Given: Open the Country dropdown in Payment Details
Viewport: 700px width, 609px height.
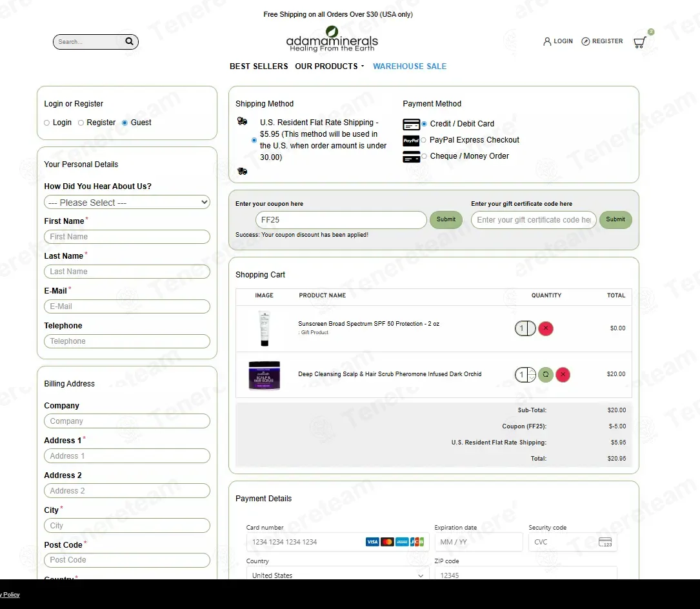Looking at the screenshot, I should click(x=337, y=575).
